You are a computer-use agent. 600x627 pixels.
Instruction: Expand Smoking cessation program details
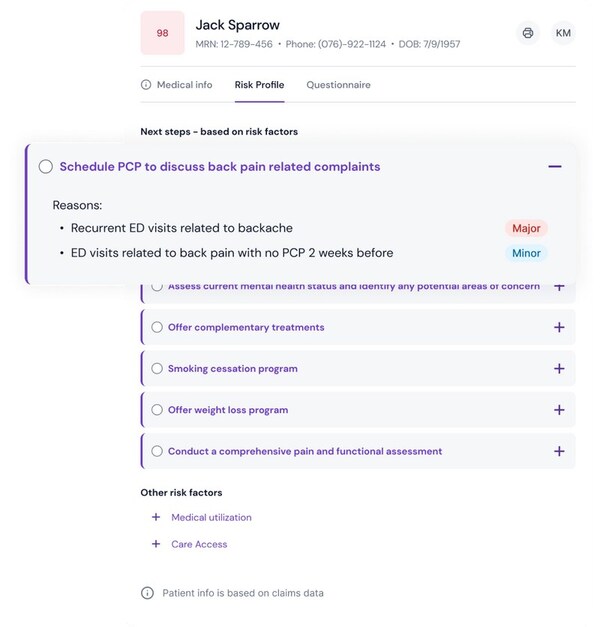click(559, 368)
